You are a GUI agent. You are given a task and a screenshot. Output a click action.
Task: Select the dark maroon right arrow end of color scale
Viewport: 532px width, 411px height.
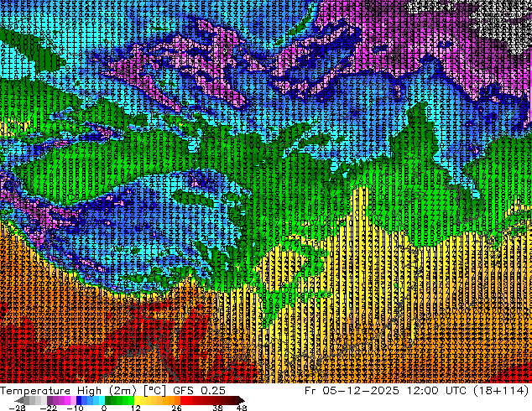pos(241,400)
